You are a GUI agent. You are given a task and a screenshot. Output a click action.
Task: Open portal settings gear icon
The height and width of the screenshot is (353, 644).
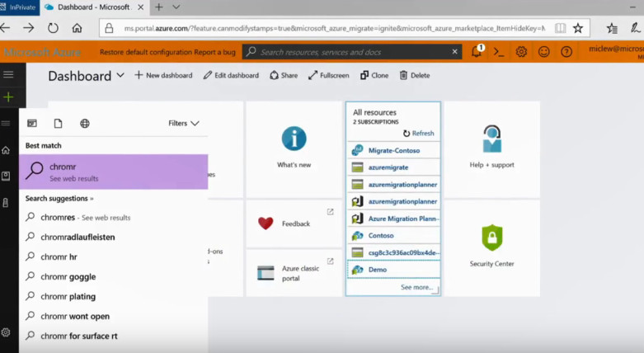[521, 52]
